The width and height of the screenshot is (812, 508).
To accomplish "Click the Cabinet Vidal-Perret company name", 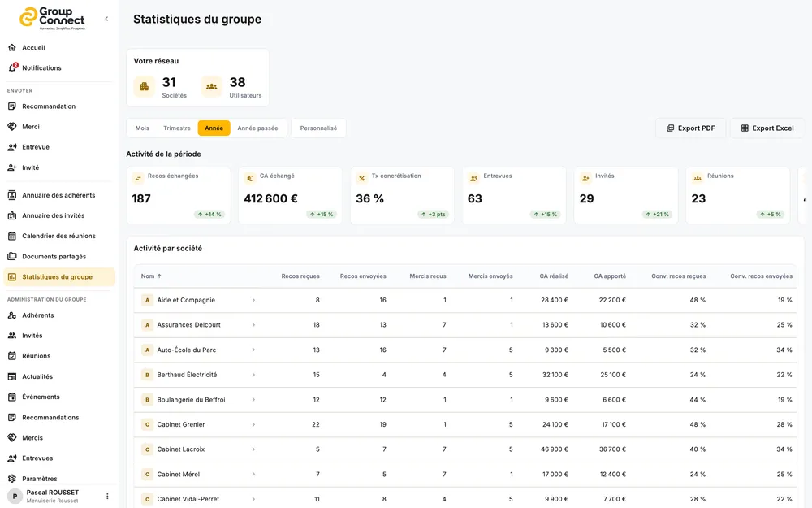I will click(x=188, y=499).
